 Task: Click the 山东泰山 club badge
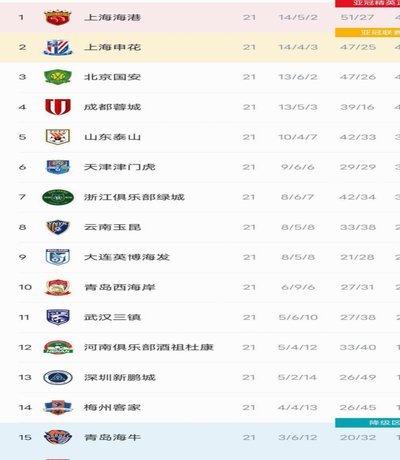point(58,137)
